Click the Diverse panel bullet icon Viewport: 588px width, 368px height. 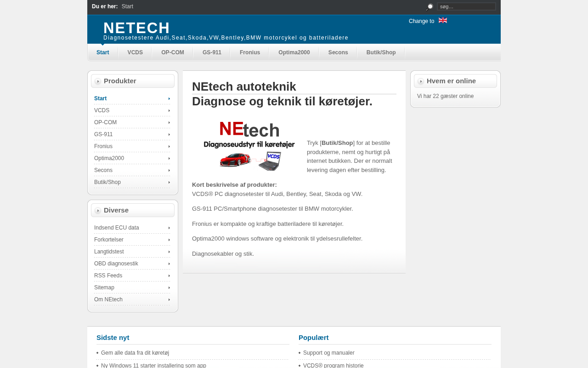pyautogui.click(x=98, y=211)
